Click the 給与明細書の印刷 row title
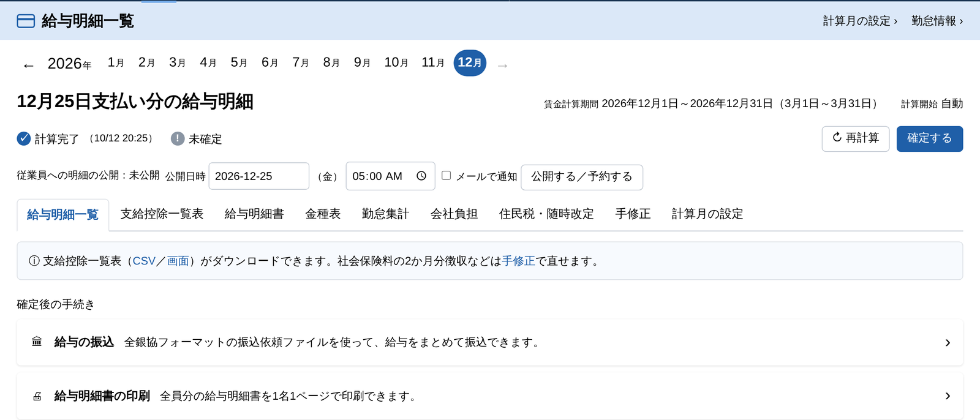The image size is (980, 420). tap(102, 396)
